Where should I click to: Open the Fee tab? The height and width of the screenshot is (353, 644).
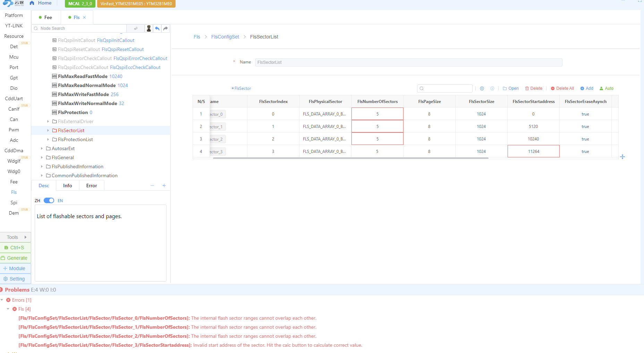tap(46, 17)
